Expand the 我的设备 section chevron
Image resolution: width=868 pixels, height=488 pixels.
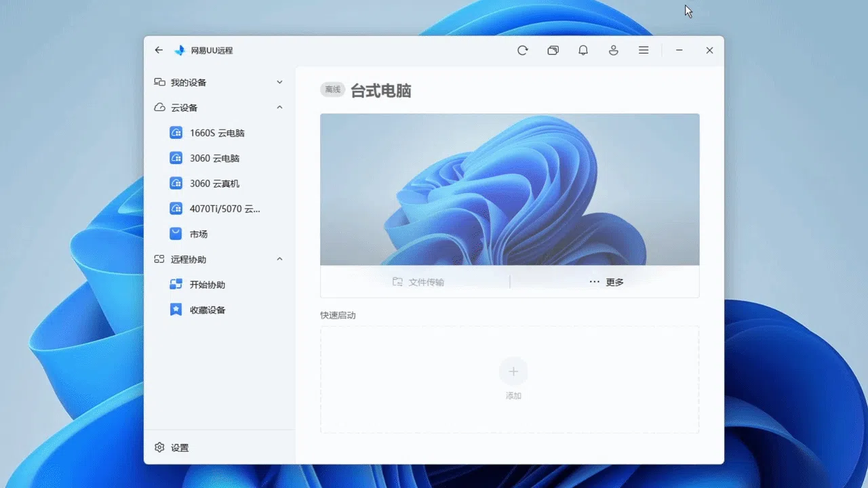(279, 82)
